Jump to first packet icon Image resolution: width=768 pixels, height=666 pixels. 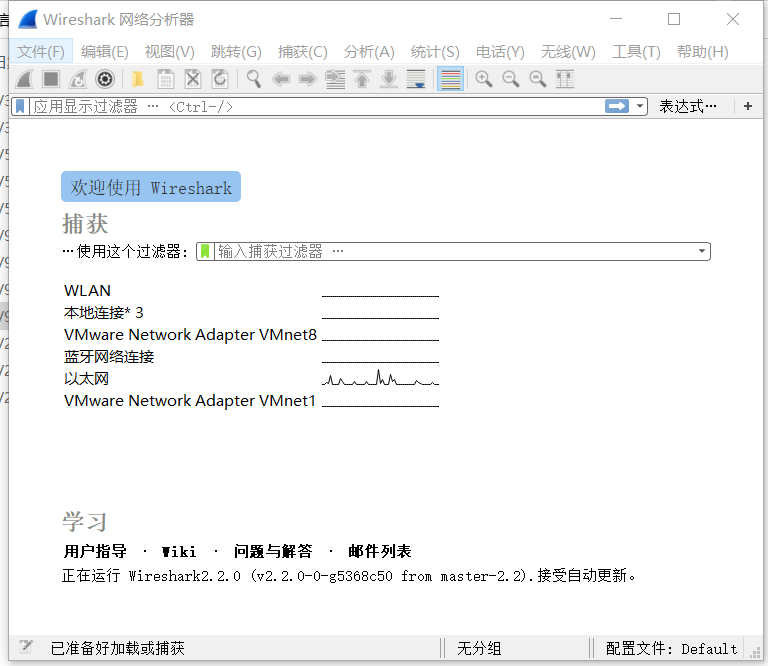(x=362, y=79)
